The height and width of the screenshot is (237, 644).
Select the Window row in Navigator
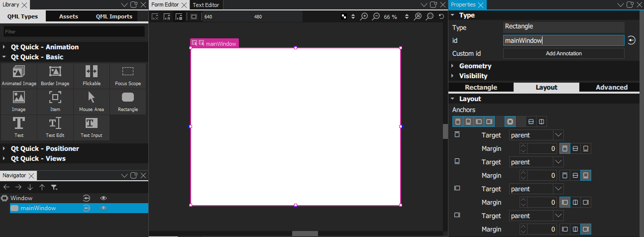[x=74, y=198]
